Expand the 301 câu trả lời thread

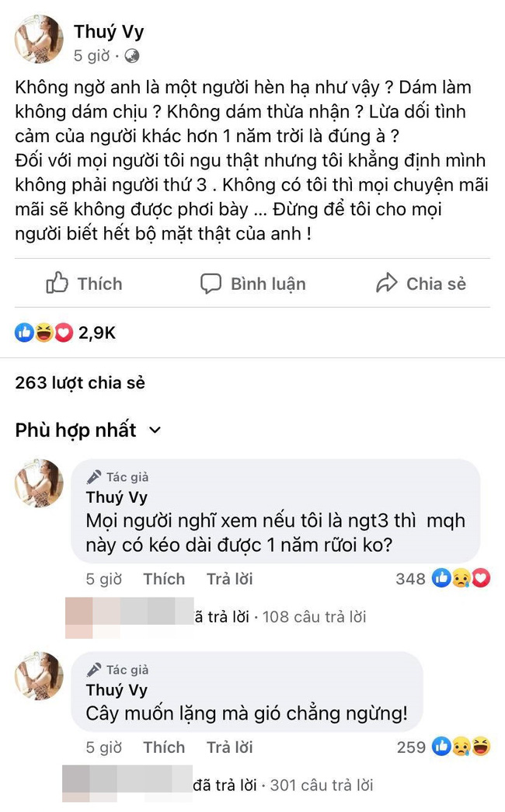pyautogui.click(x=321, y=785)
